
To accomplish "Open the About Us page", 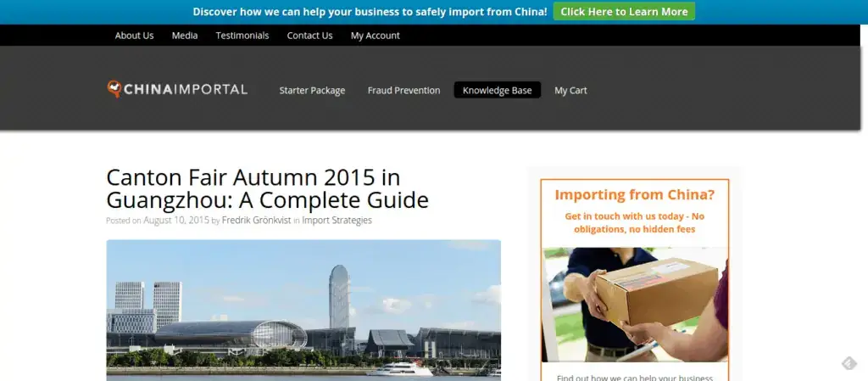I will point(134,36).
